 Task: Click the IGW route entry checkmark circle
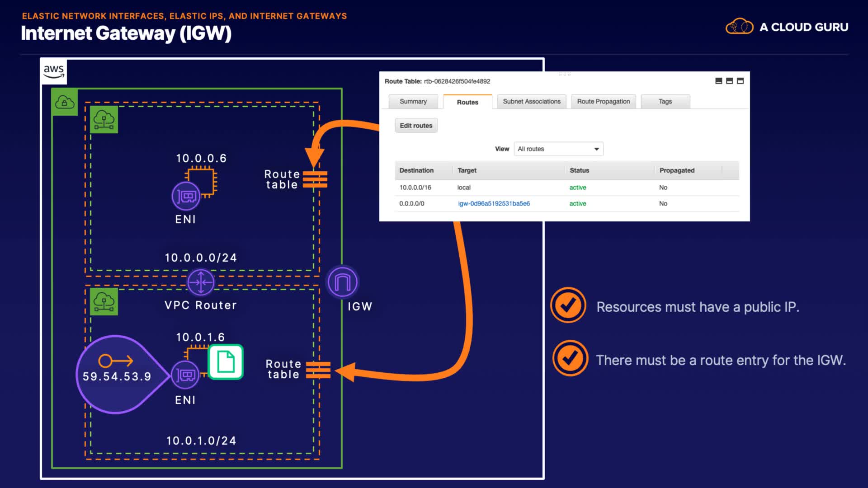570,358
